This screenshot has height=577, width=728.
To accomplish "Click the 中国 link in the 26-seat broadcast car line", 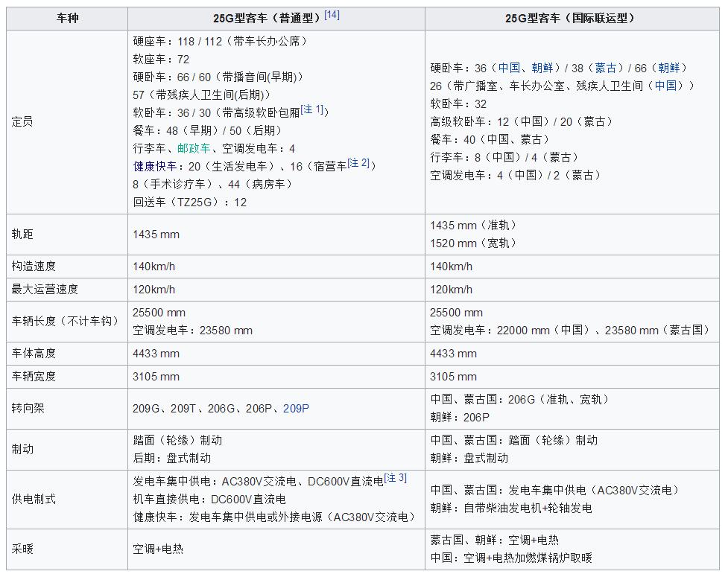I will click(x=668, y=85).
